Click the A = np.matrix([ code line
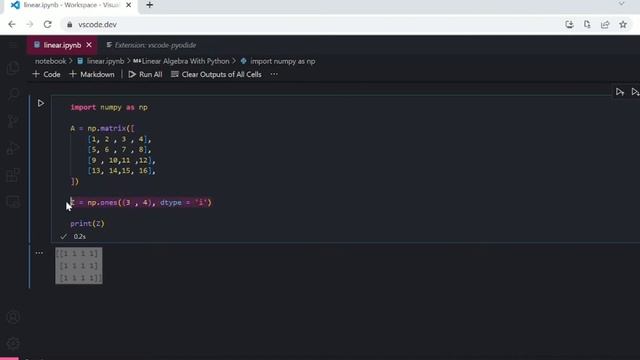640x360 pixels. 102,129
